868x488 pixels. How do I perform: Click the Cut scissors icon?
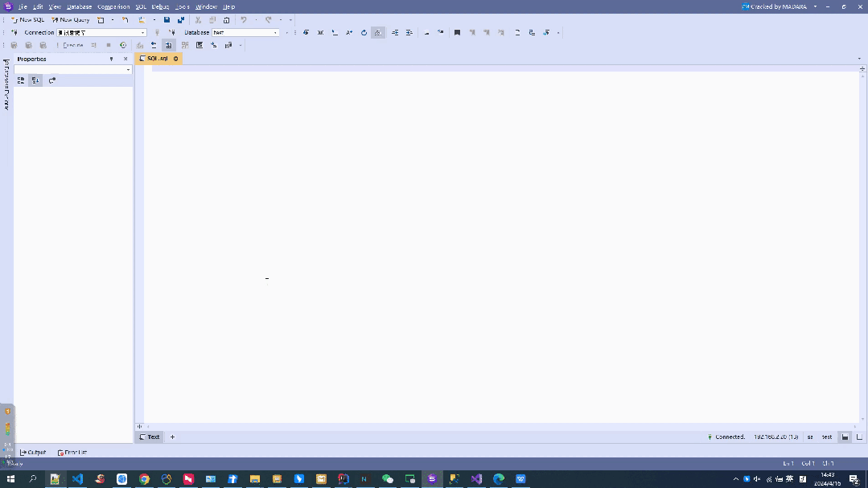coord(198,19)
